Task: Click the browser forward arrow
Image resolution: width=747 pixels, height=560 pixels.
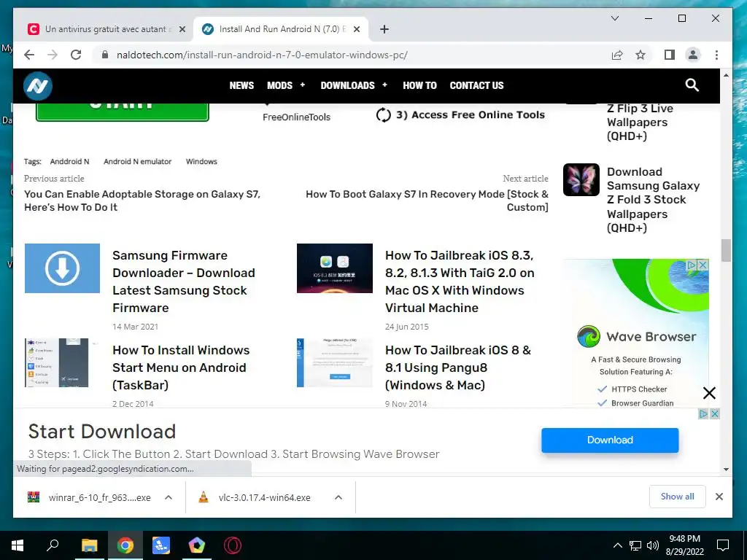Action: pos(53,55)
